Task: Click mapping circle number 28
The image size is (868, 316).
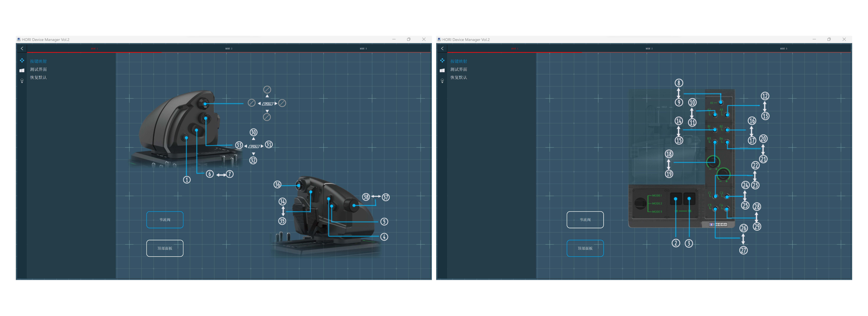Action: tap(757, 207)
